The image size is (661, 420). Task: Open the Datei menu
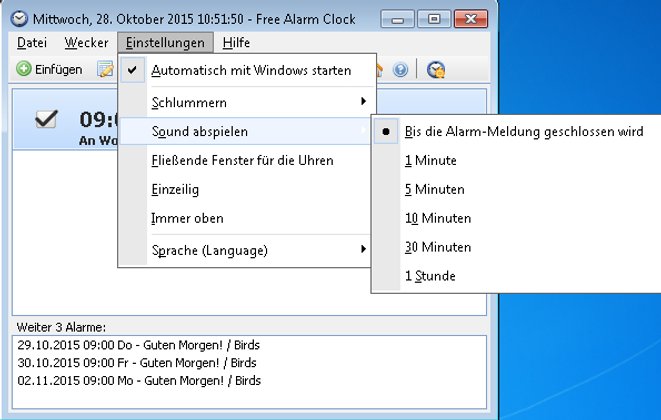32,43
